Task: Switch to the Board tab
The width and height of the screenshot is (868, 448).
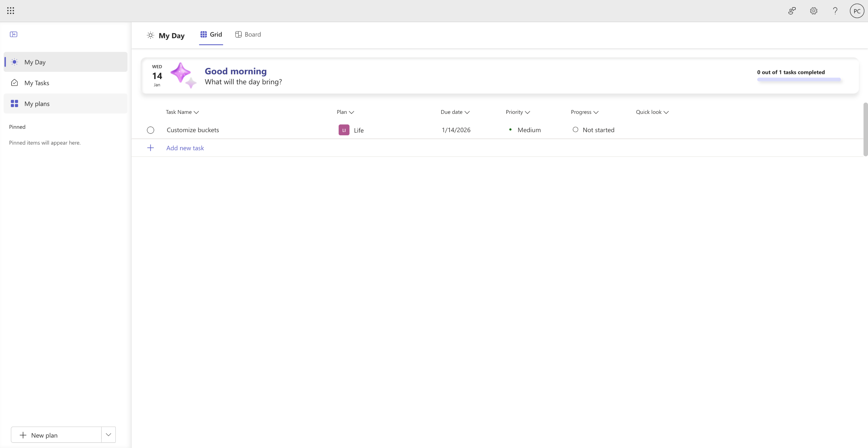Action: [248, 34]
